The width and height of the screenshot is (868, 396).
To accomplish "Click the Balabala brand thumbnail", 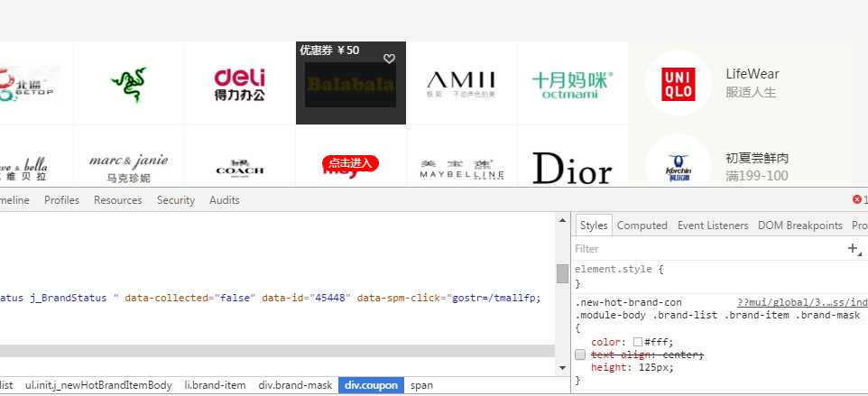I will point(350,85).
